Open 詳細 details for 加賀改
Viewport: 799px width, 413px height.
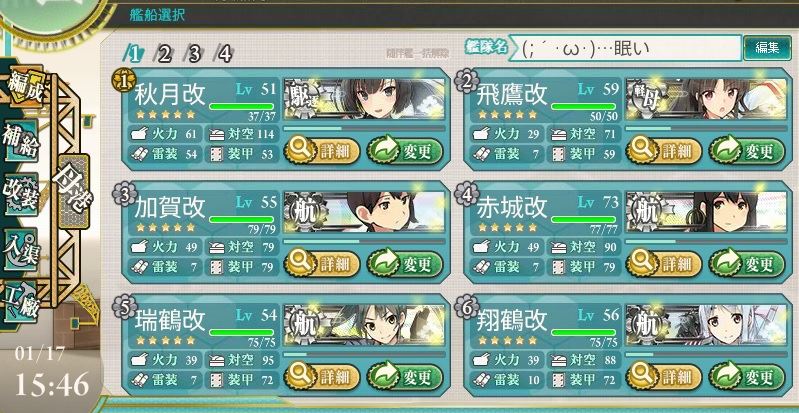coord(322,264)
